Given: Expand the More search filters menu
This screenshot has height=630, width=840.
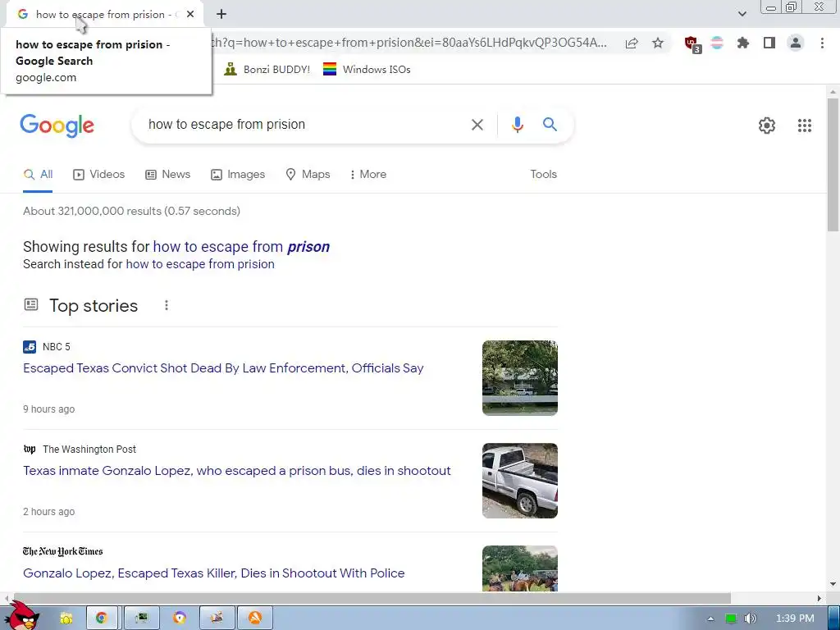Looking at the screenshot, I should [x=368, y=175].
